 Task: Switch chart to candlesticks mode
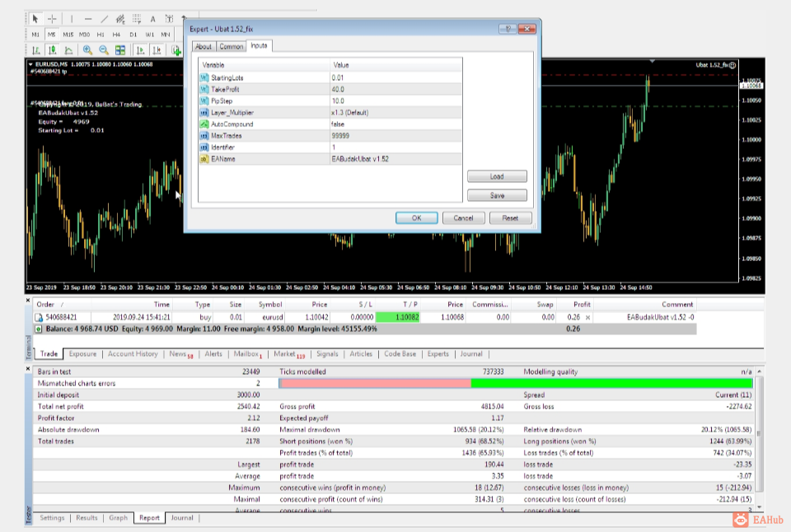point(52,50)
